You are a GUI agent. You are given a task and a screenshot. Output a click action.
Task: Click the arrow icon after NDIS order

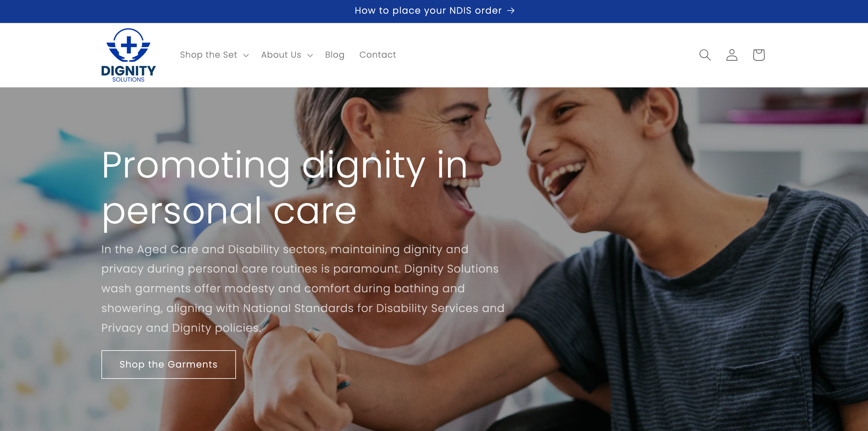(x=511, y=11)
